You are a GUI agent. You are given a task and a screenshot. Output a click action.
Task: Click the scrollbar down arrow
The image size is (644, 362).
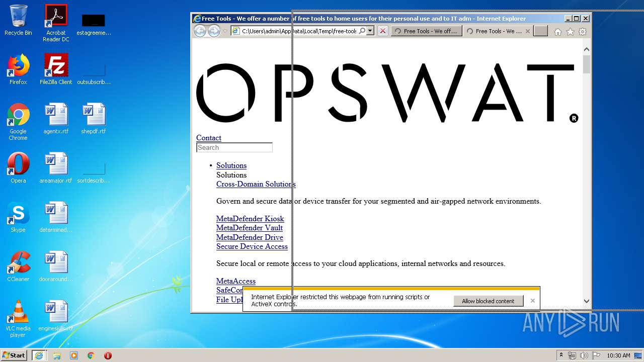click(x=586, y=301)
